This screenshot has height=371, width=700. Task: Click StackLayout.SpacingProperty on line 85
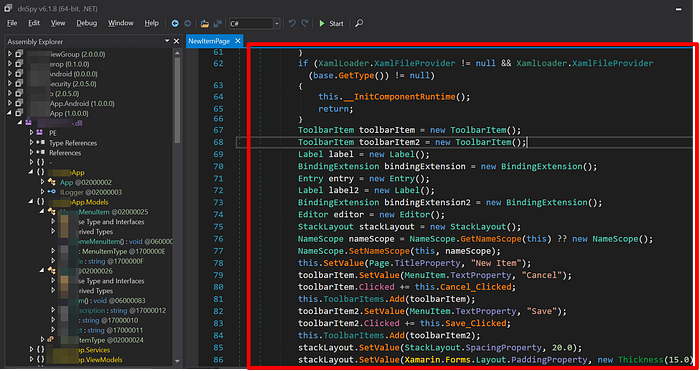[473, 347]
